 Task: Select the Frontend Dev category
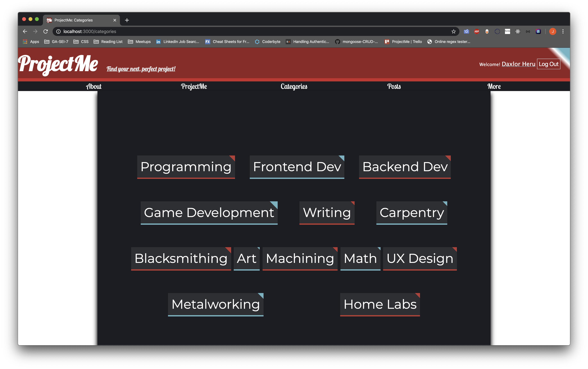pos(297,167)
